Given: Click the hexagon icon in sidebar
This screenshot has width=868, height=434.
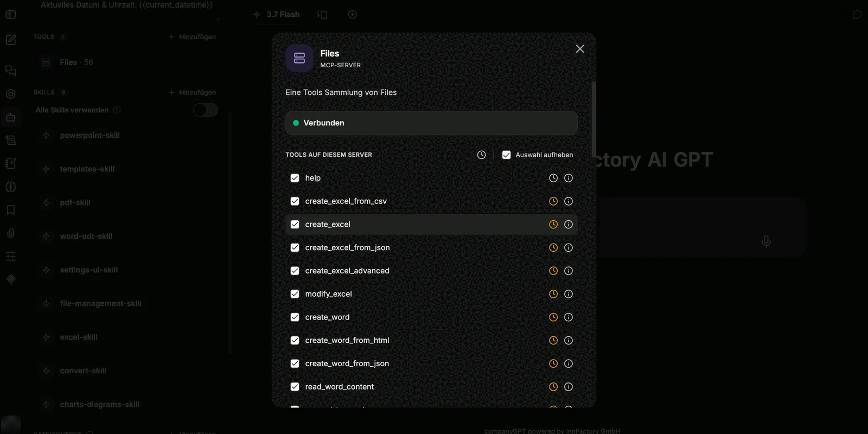Looking at the screenshot, I should click(11, 94).
